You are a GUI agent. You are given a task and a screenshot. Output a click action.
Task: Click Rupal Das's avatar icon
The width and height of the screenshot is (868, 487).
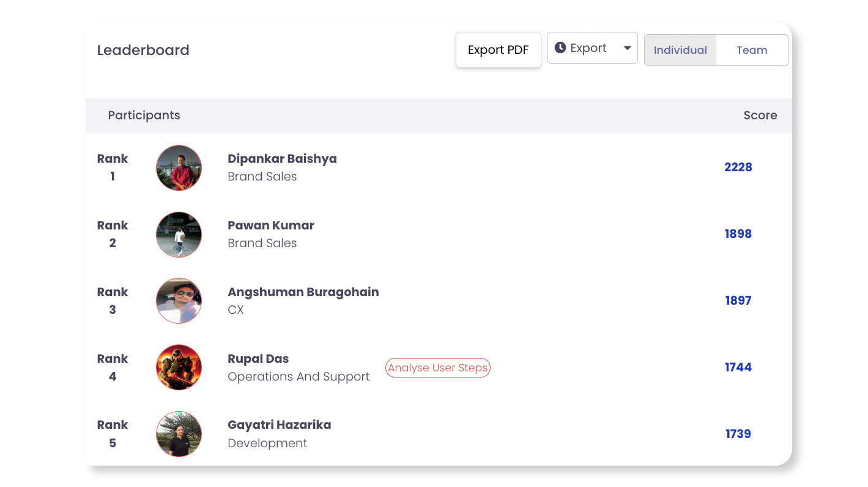pos(179,367)
